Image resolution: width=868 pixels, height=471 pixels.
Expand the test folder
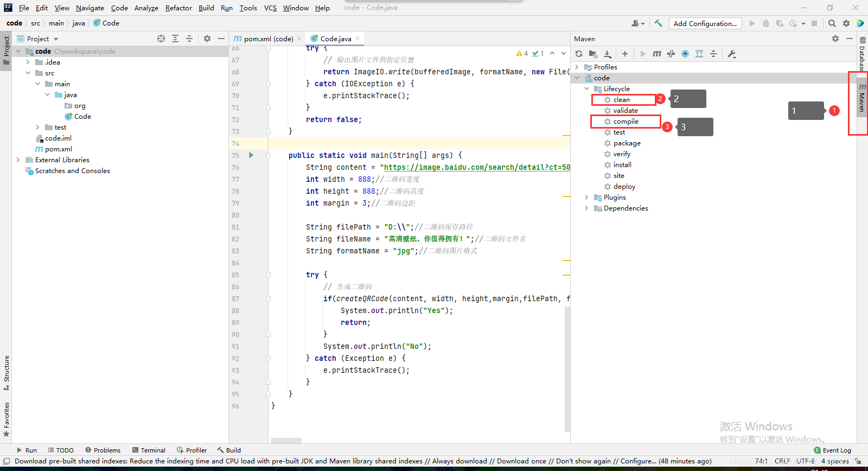coord(38,127)
